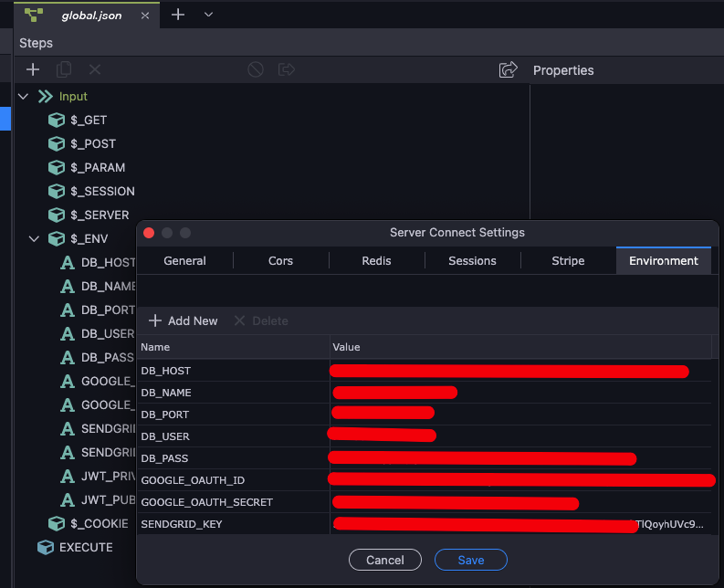Viewport: 724px width, 588px height.
Task: Close the global.json tab
Action: [145, 16]
